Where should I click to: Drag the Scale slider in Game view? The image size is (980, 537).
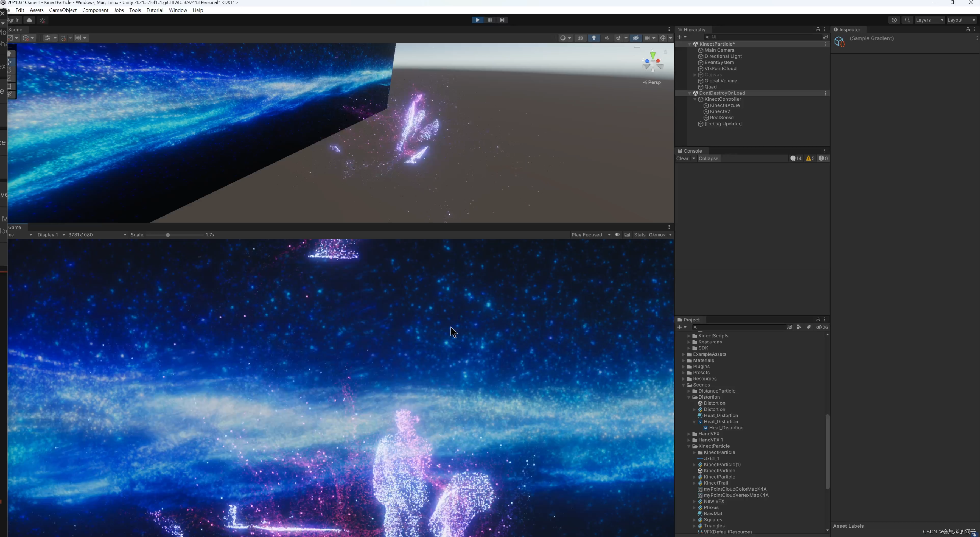coord(168,235)
